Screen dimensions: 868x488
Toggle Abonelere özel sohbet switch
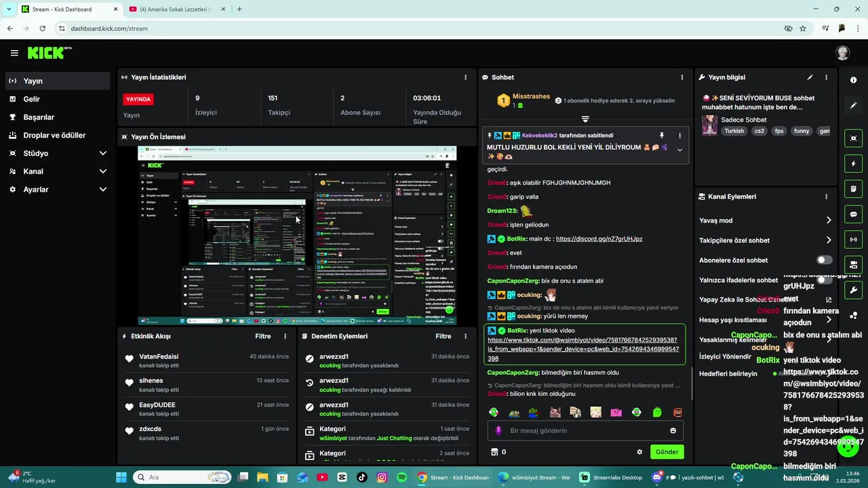point(824,260)
